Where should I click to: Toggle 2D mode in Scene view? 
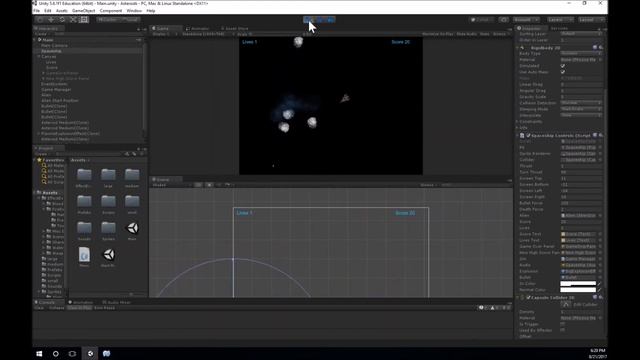(198, 185)
